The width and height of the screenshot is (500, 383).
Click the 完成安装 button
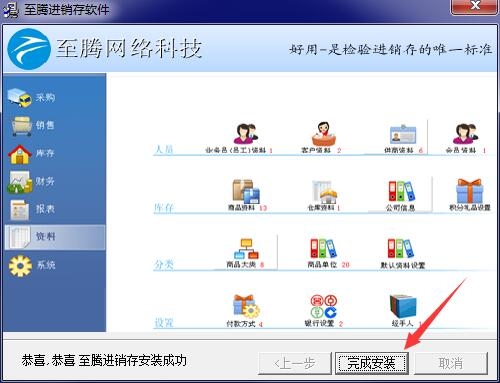372,363
